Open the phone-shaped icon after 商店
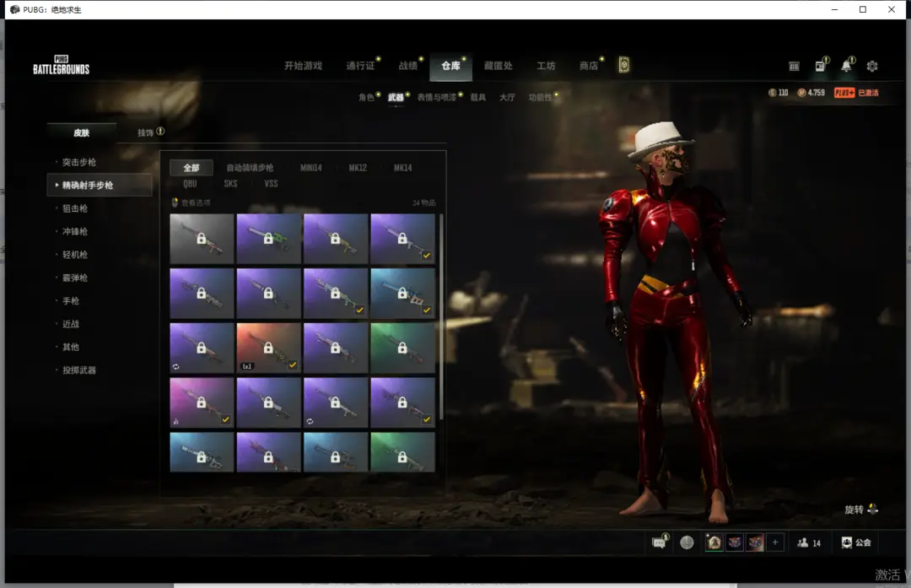 623,64
